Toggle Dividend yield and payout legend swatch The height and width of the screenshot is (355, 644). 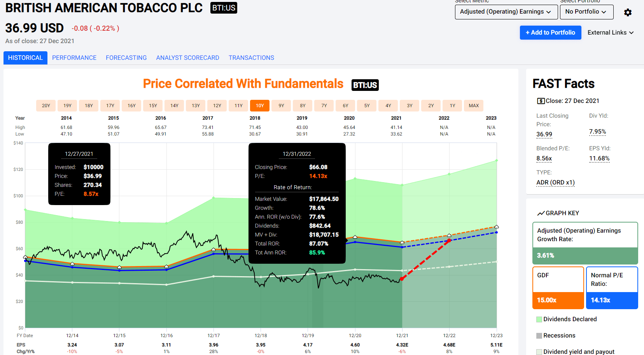pos(539,352)
